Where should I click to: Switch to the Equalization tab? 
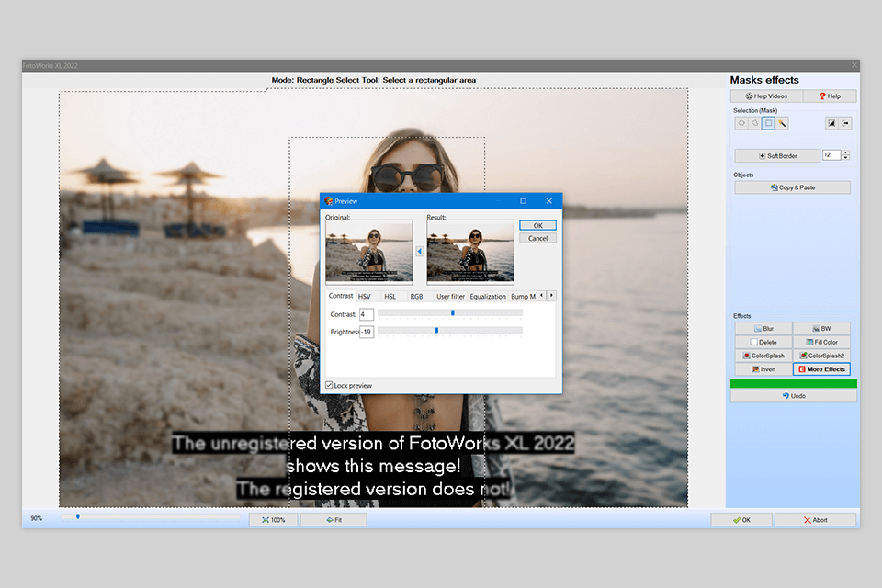[x=488, y=297]
